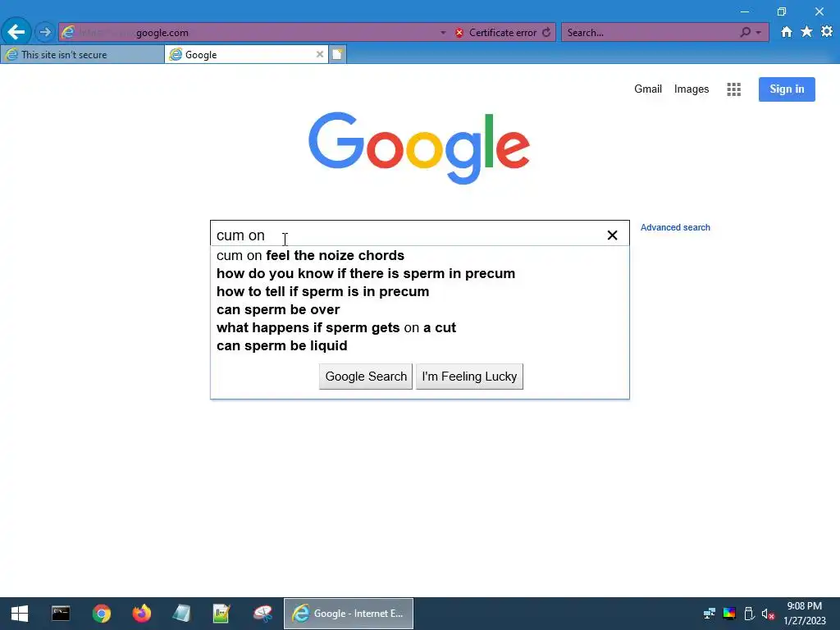Select the Google - Internet Explorer taskbar button

348,614
